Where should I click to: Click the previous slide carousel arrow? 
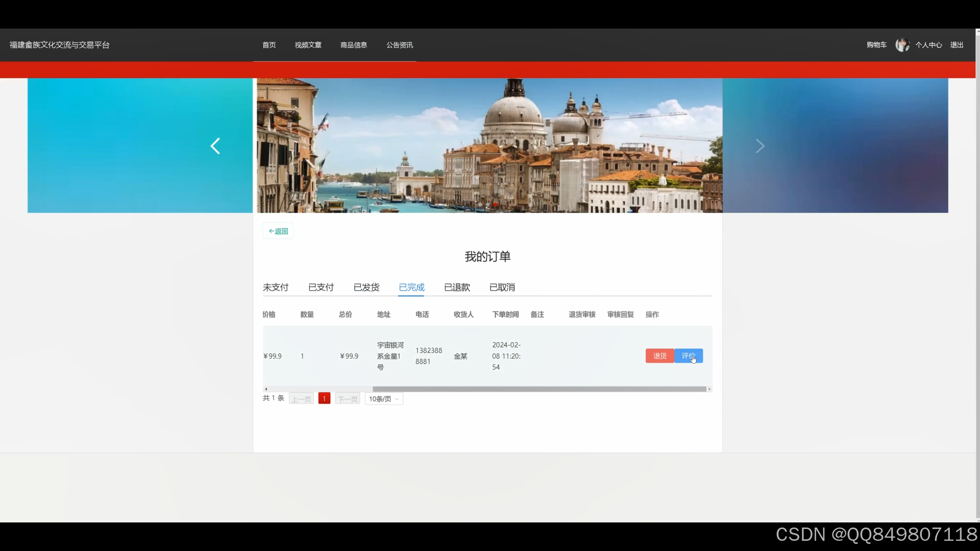[215, 146]
